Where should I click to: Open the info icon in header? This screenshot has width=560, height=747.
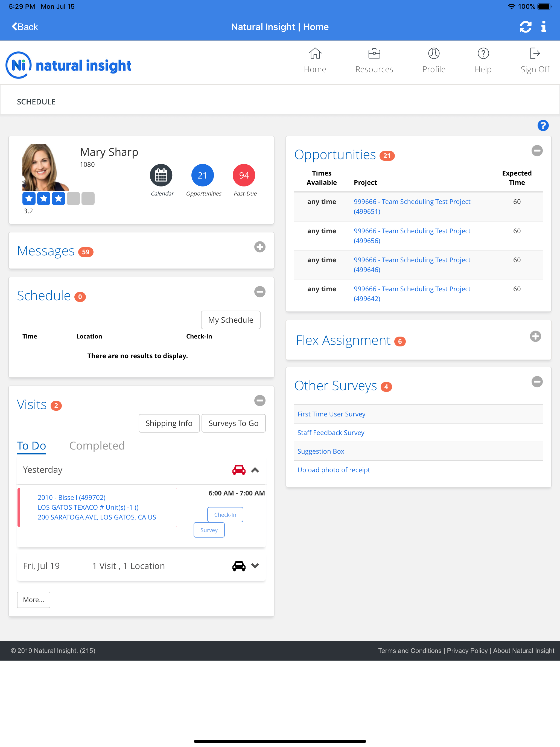click(x=543, y=27)
